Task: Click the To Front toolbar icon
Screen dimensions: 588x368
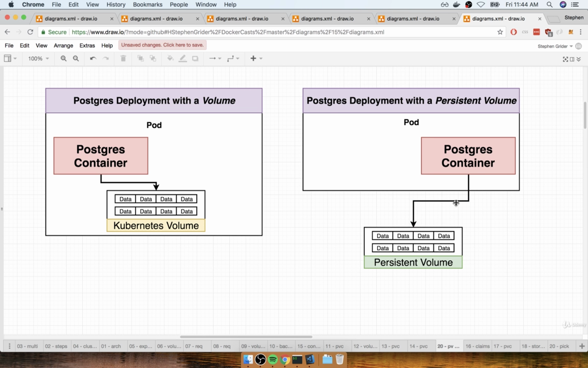Action: click(x=141, y=58)
